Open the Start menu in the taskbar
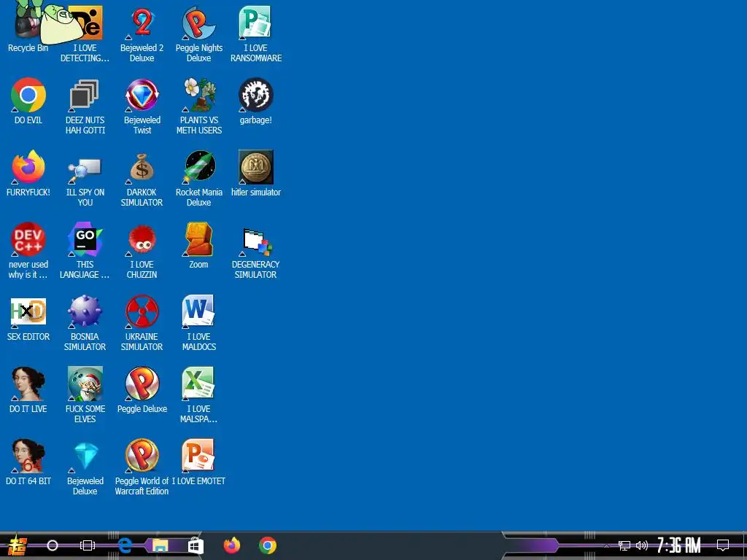Image resolution: width=747 pixels, height=560 pixels. coord(17,545)
